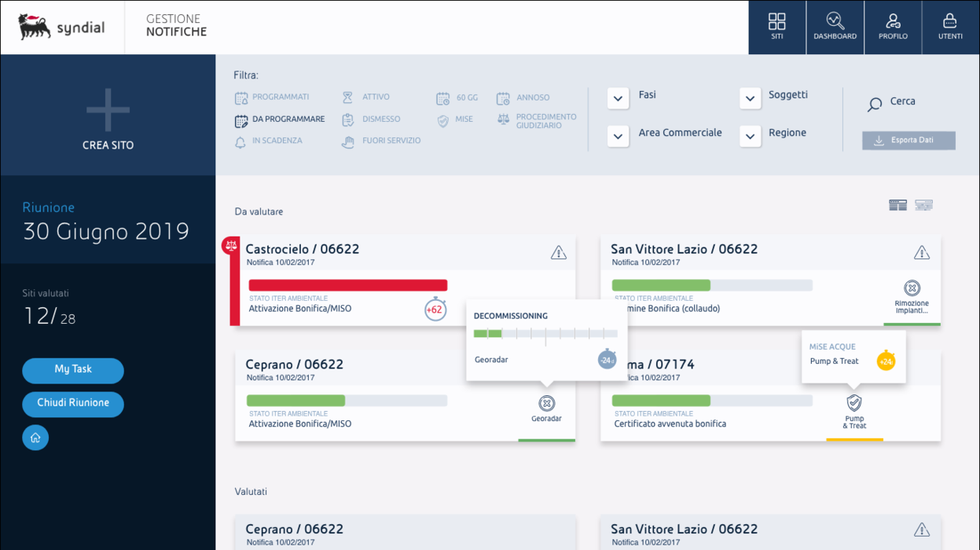Open the Dashboard section
980x550 pixels.
click(x=835, y=27)
